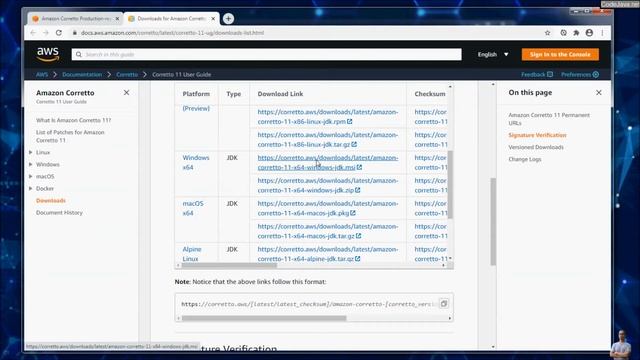Click the main page vertical scrollbar
This screenshot has height=360, width=640.
coord(493,222)
